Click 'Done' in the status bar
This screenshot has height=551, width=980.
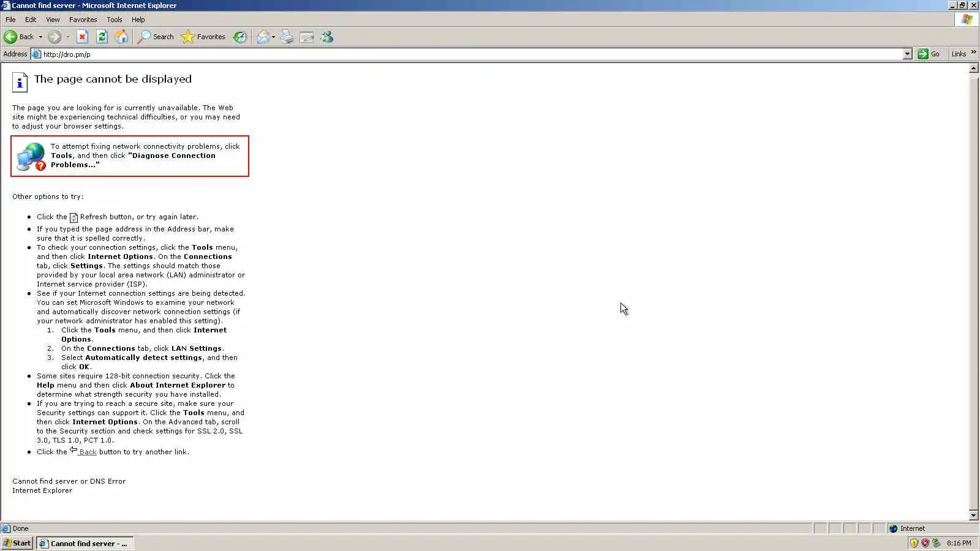click(x=20, y=528)
